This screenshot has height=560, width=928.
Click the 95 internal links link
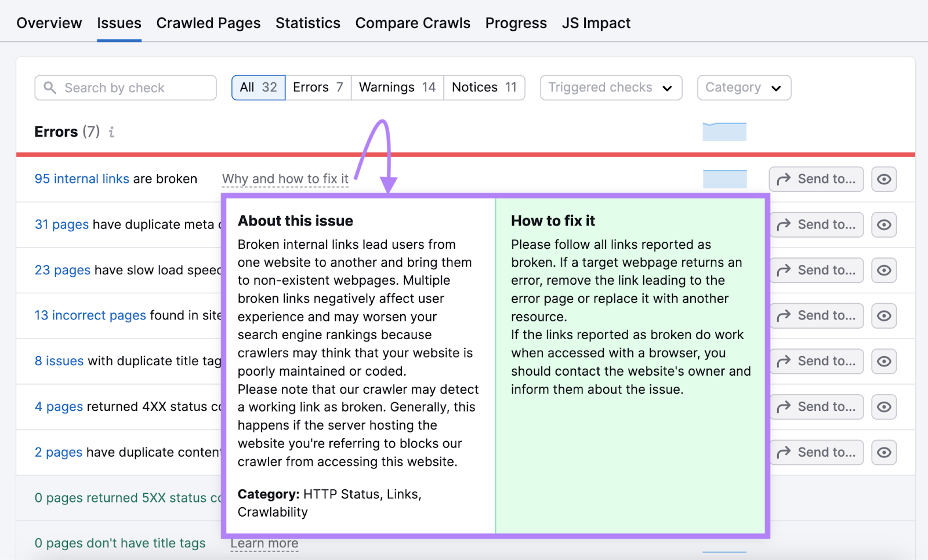click(x=81, y=179)
